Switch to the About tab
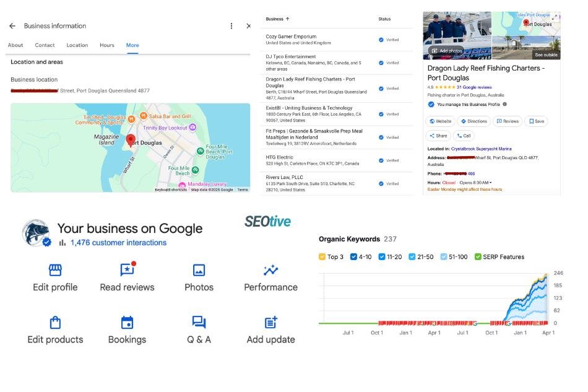This screenshot has height=392, width=588. pyautogui.click(x=15, y=45)
